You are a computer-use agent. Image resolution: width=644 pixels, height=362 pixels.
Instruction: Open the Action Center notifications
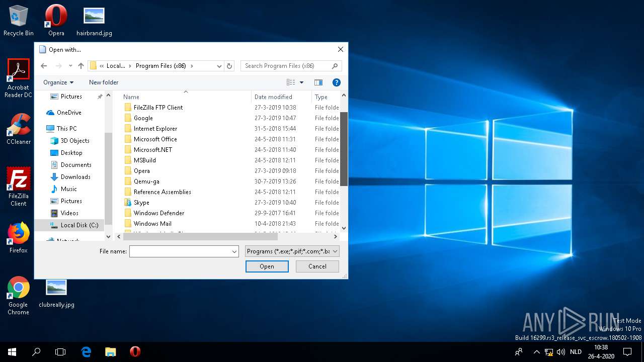coord(627,352)
